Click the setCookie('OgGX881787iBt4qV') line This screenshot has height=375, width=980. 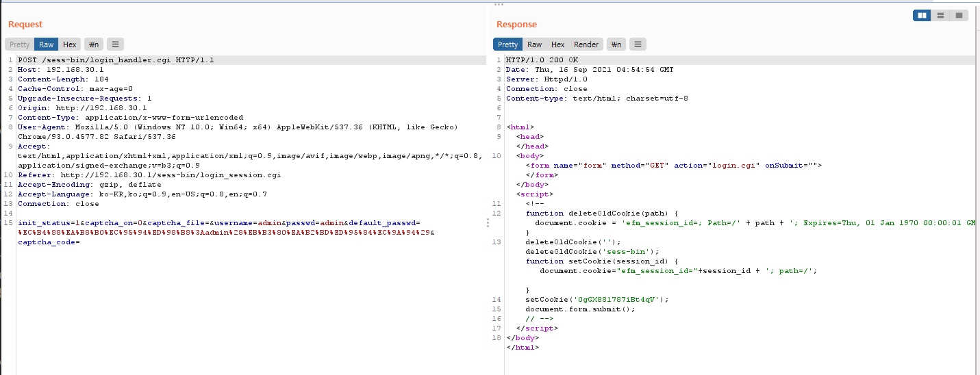596,300
